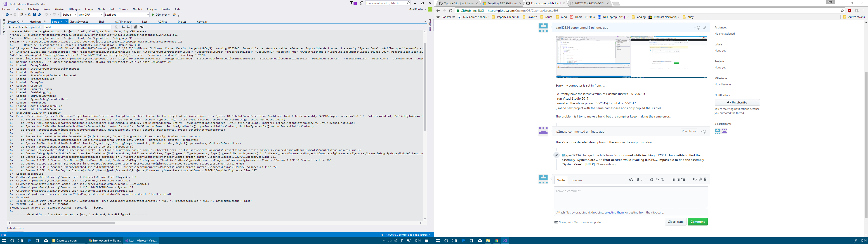
Task: Click Open File folder icon in Visual Studio
Action: 30,15
